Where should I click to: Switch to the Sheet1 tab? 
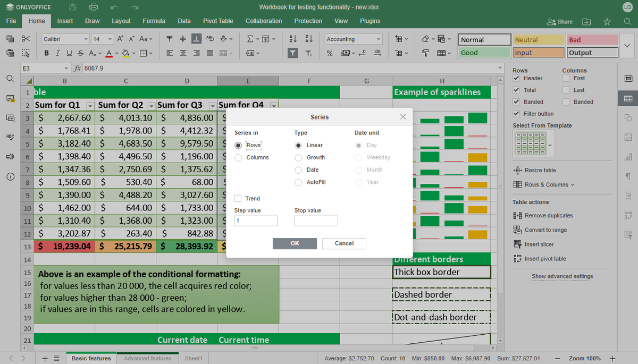pos(194,358)
